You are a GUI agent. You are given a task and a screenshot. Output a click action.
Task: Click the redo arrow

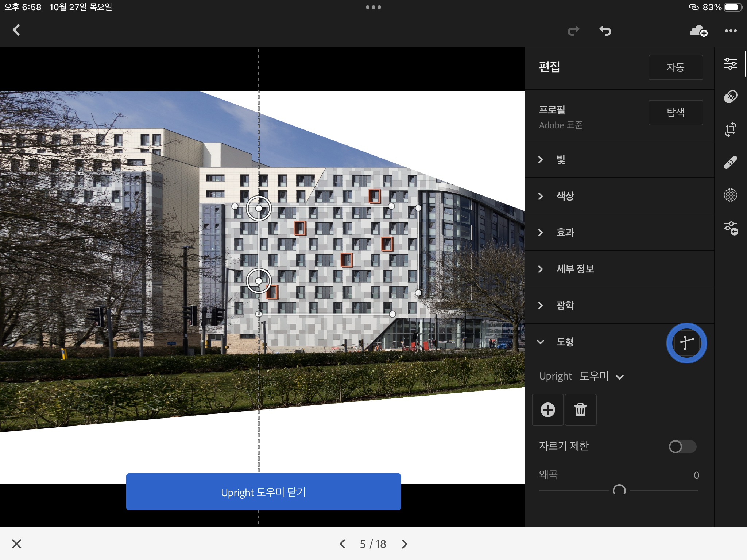coord(573,31)
